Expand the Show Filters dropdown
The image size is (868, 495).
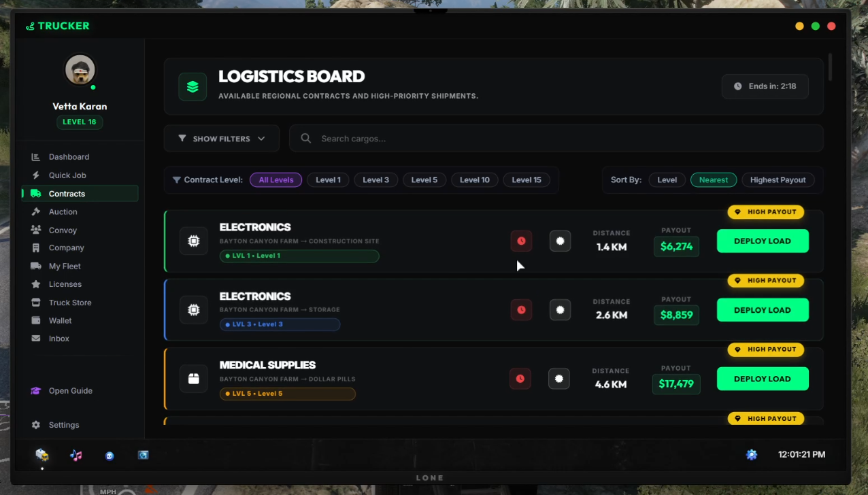(x=222, y=139)
